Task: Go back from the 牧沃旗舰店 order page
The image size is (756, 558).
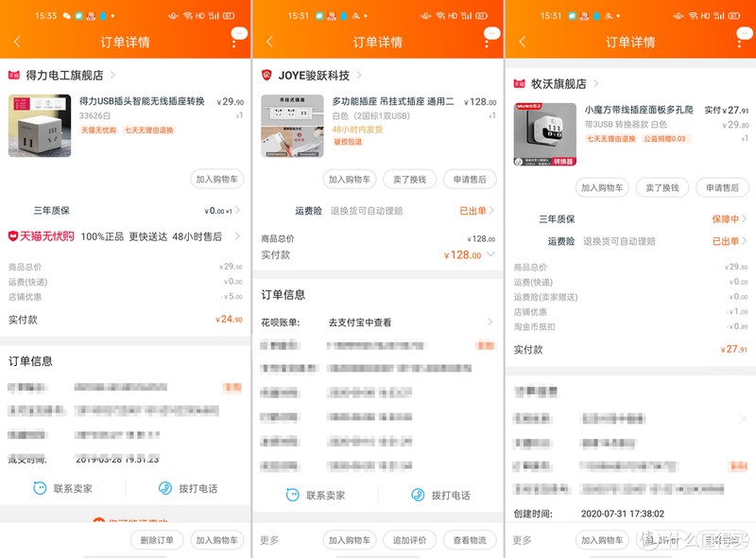Action: pos(523,42)
